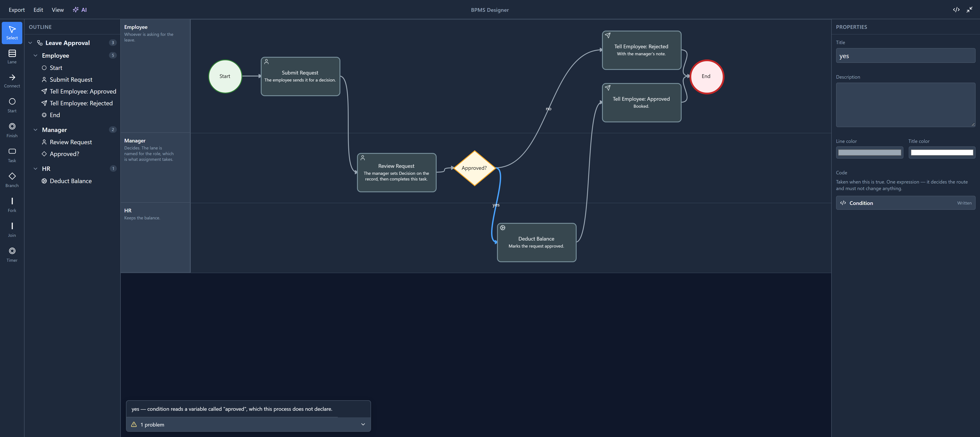Click the send icon on Tell Employee: Rejected node

607,35
